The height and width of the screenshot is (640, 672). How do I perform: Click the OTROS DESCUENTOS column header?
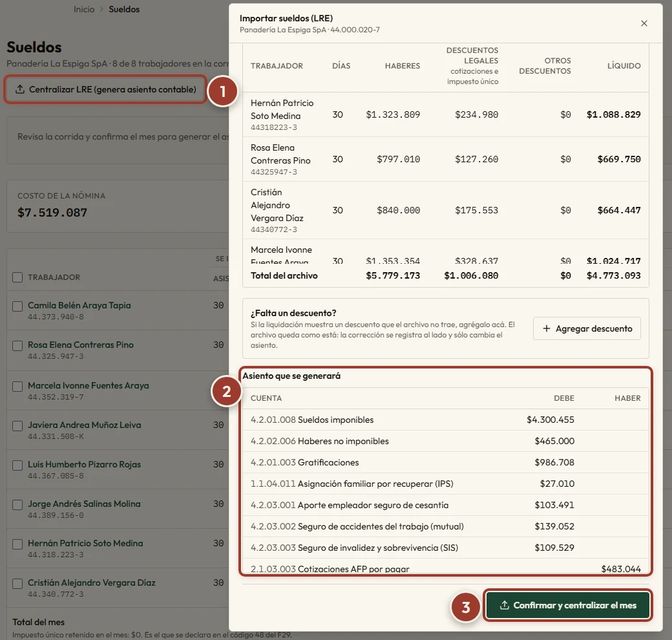(545, 65)
